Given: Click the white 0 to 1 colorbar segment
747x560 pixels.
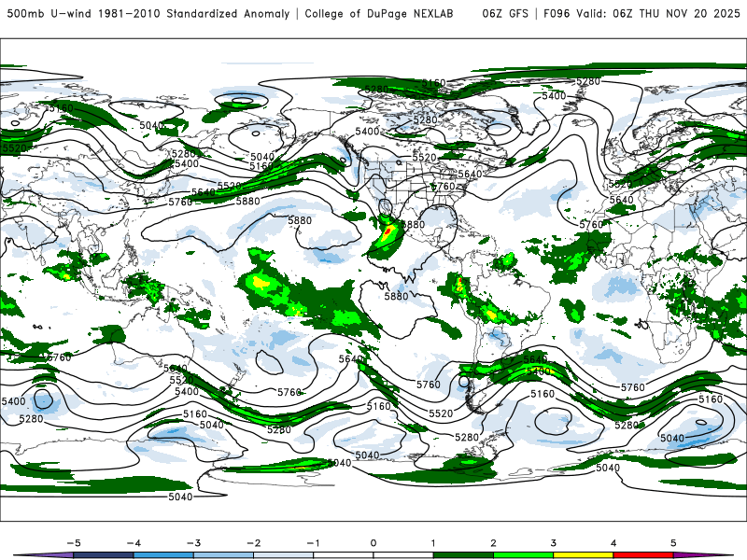Looking at the screenshot, I should click(403, 555).
